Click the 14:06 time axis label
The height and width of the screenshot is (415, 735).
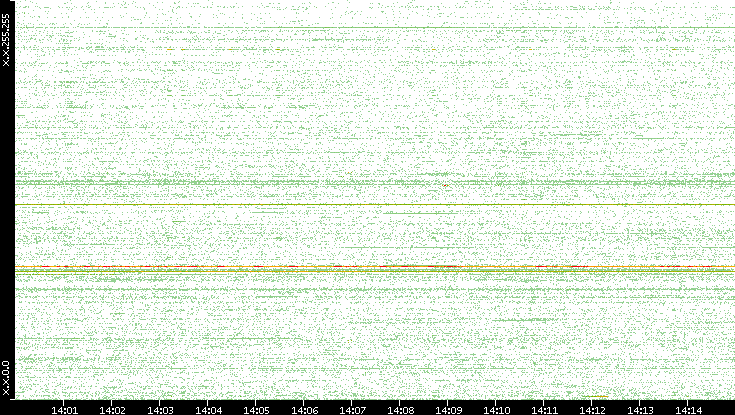tap(304, 411)
